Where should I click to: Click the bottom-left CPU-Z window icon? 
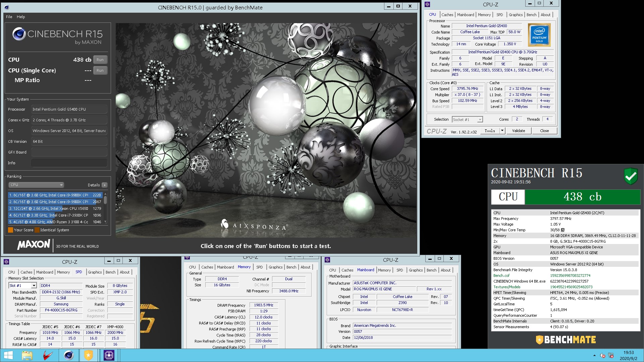(x=6, y=262)
